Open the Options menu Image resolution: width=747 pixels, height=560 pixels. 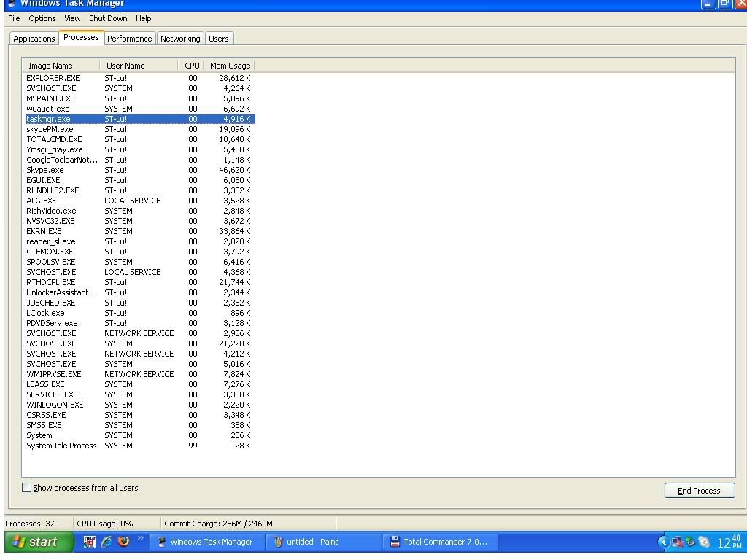(x=42, y=18)
